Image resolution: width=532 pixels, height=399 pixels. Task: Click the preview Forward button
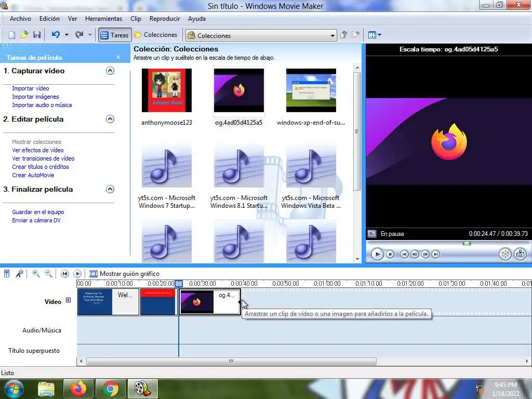pos(436,254)
